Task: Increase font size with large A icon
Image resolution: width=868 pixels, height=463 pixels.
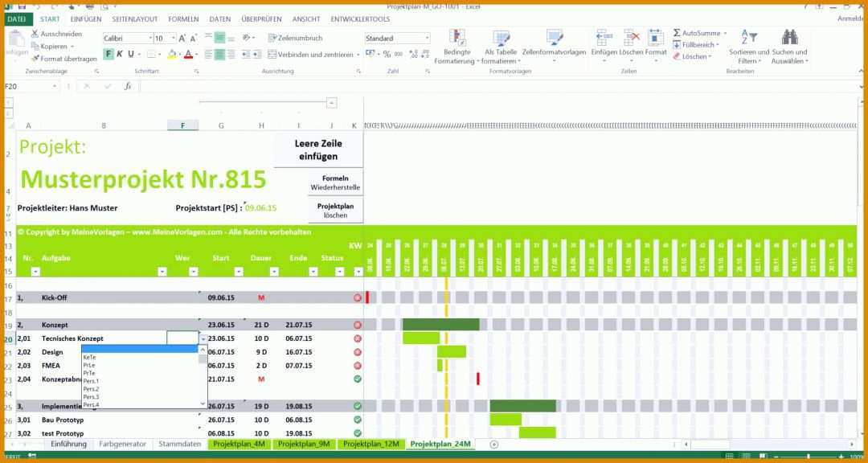Action: point(182,39)
